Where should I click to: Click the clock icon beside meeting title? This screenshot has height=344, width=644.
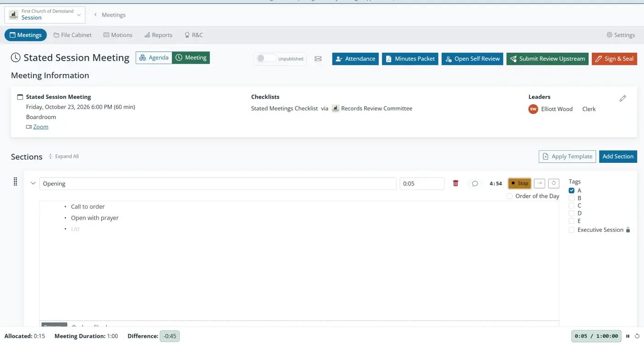pos(16,58)
